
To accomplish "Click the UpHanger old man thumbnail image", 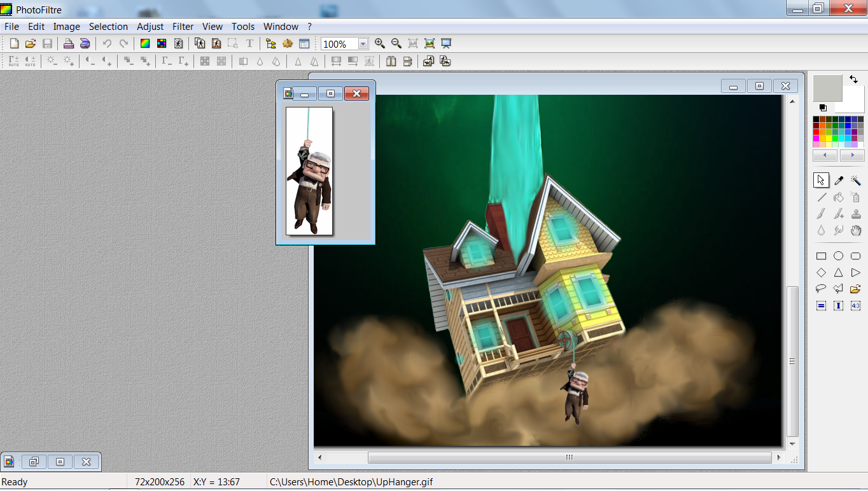I will (x=309, y=170).
